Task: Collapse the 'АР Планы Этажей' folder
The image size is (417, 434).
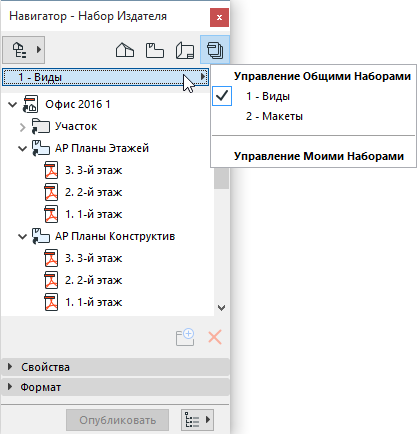Action: point(22,149)
